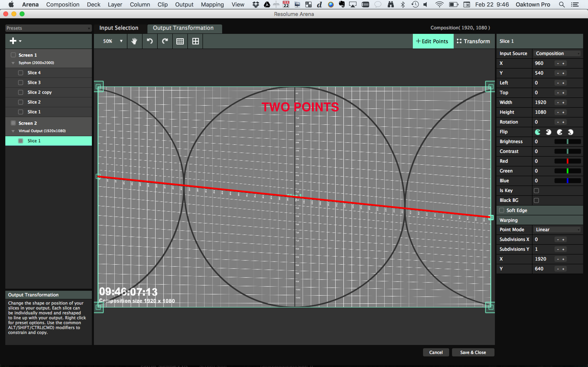Click the four-square grid icon
Screen dimensions: 588x367
pos(195,41)
